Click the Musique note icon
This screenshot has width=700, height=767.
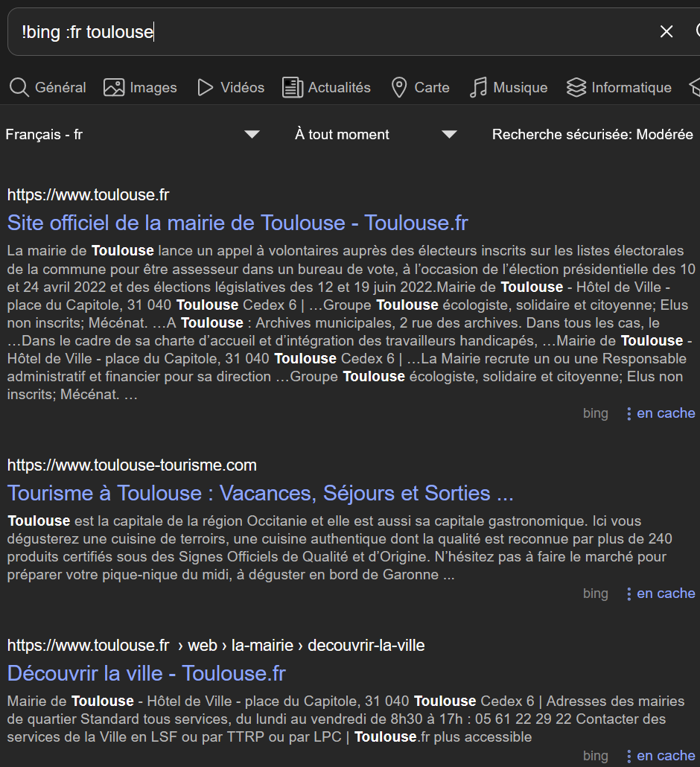(478, 88)
